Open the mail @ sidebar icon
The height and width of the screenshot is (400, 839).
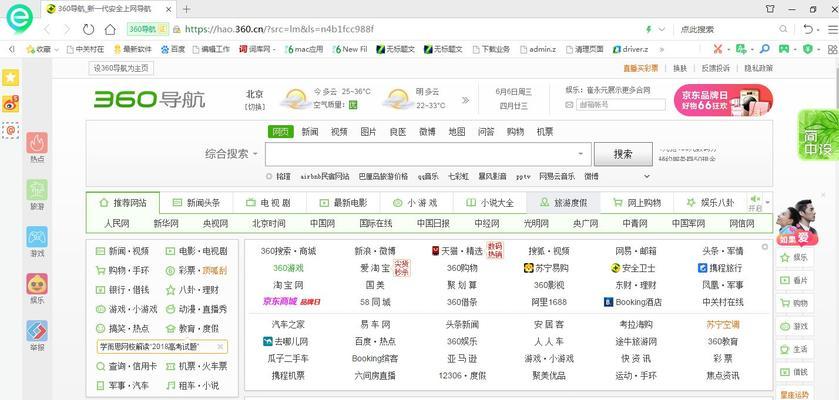click(11, 130)
